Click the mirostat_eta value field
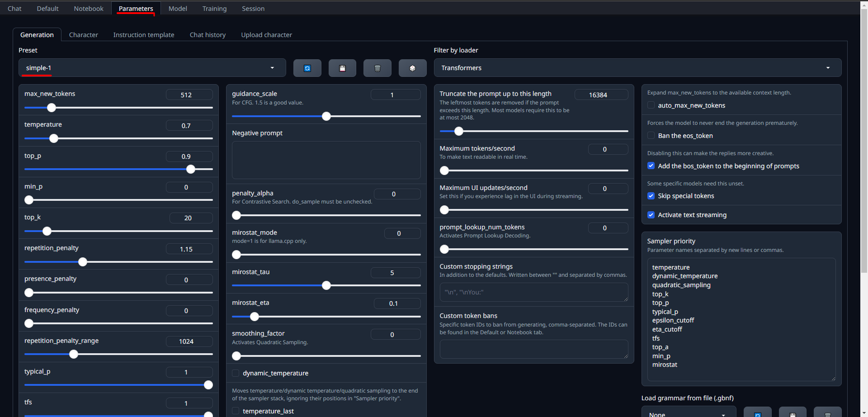868x417 pixels. coord(397,303)
